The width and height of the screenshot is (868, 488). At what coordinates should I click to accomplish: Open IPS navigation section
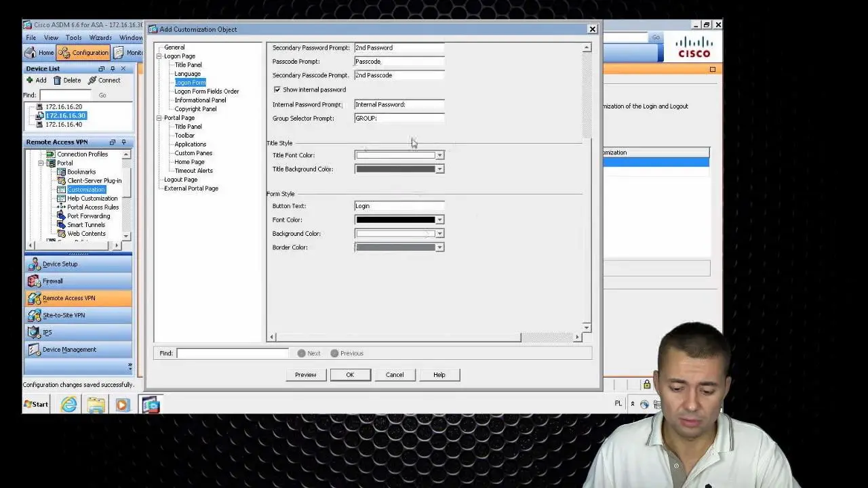point(78,332)
